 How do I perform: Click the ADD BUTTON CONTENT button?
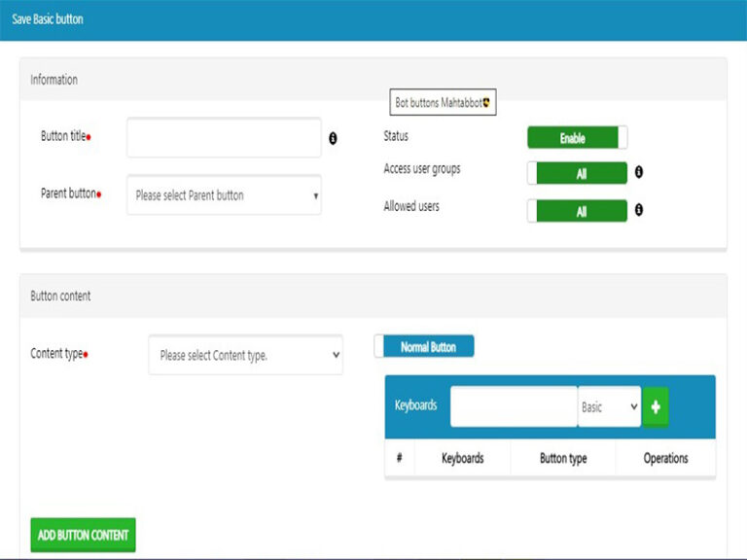83,535
